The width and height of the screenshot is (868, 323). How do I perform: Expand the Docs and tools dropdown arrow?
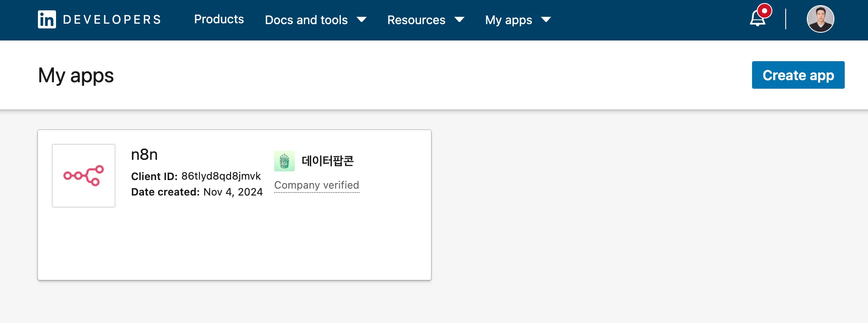(362, 20)
